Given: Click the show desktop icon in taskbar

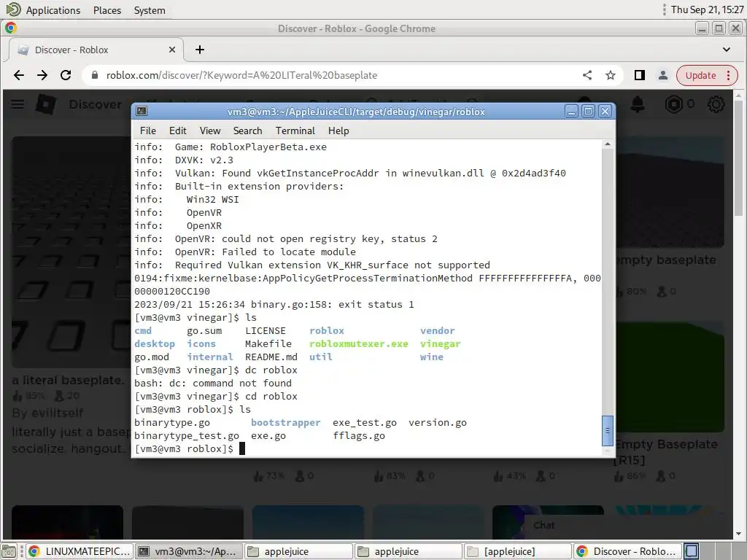Looking at the screenshot, I should click(9, 551).
